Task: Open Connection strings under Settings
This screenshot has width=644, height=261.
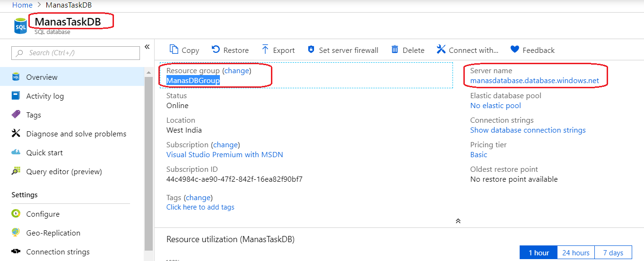Action: [x=71, y=251]
